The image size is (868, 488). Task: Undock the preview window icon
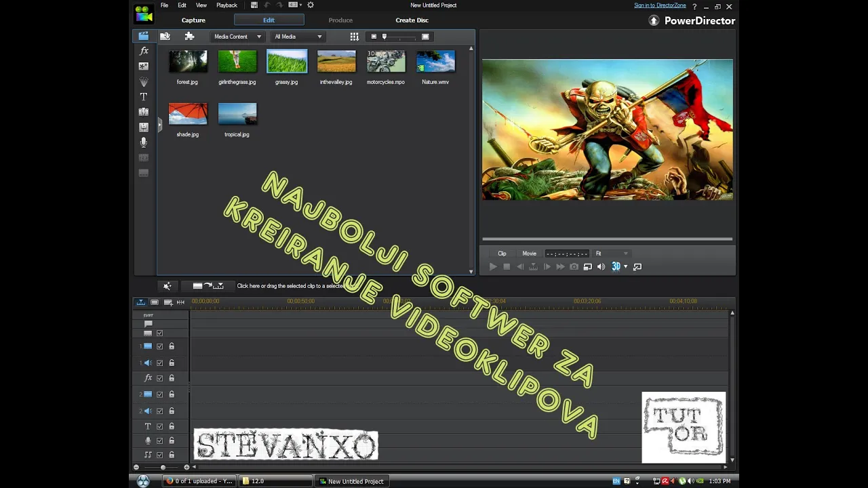tap(637, 267)
